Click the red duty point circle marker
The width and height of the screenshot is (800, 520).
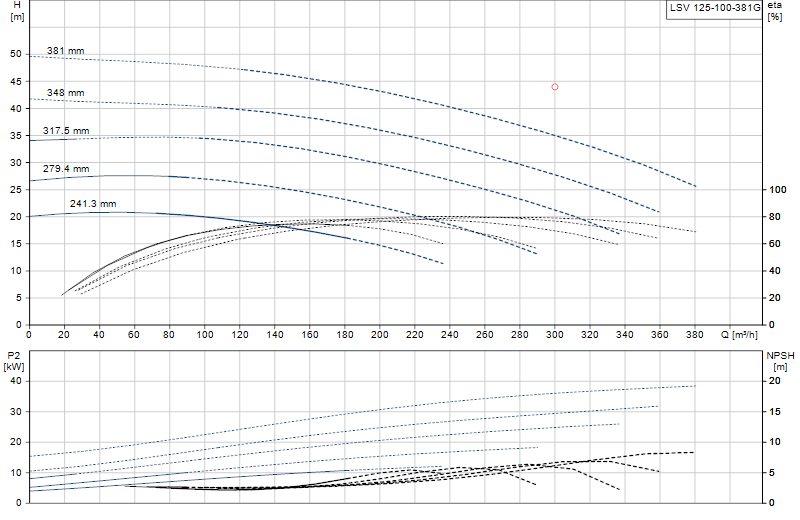pyautogui.click(x=555, y=87)
